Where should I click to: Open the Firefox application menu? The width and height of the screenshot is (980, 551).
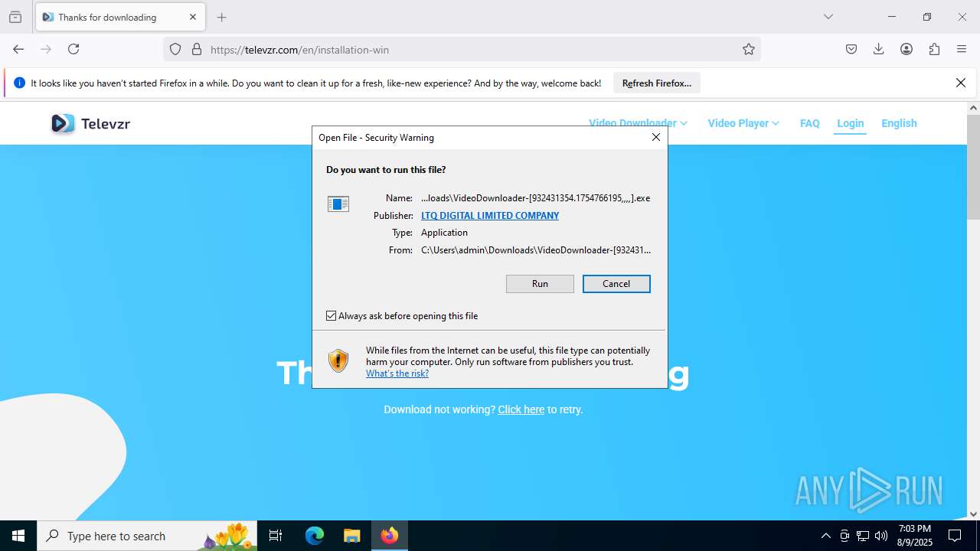(962, 49)
